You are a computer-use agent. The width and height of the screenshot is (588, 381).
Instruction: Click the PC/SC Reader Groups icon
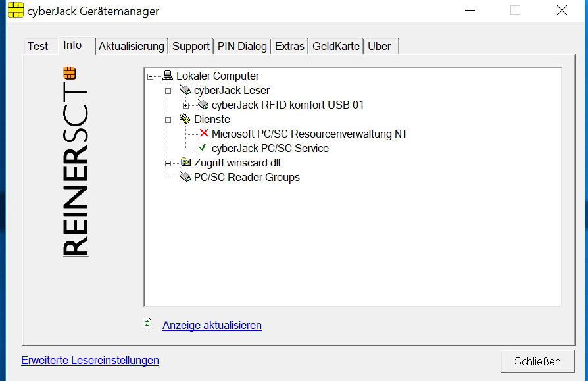[185, 176]
